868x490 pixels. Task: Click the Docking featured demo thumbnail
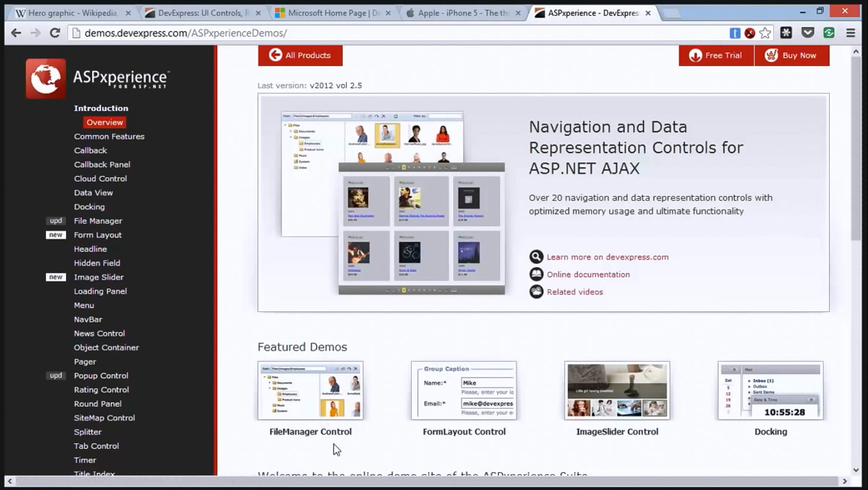point(770,390)
